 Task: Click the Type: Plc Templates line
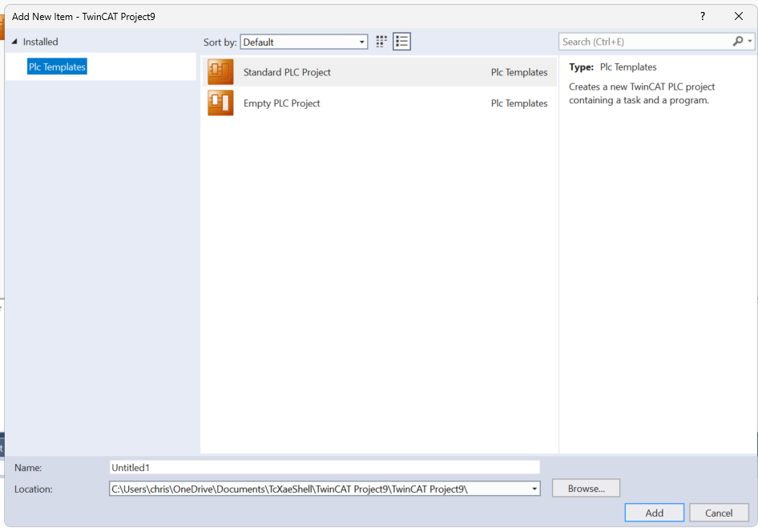coord(612,67)
